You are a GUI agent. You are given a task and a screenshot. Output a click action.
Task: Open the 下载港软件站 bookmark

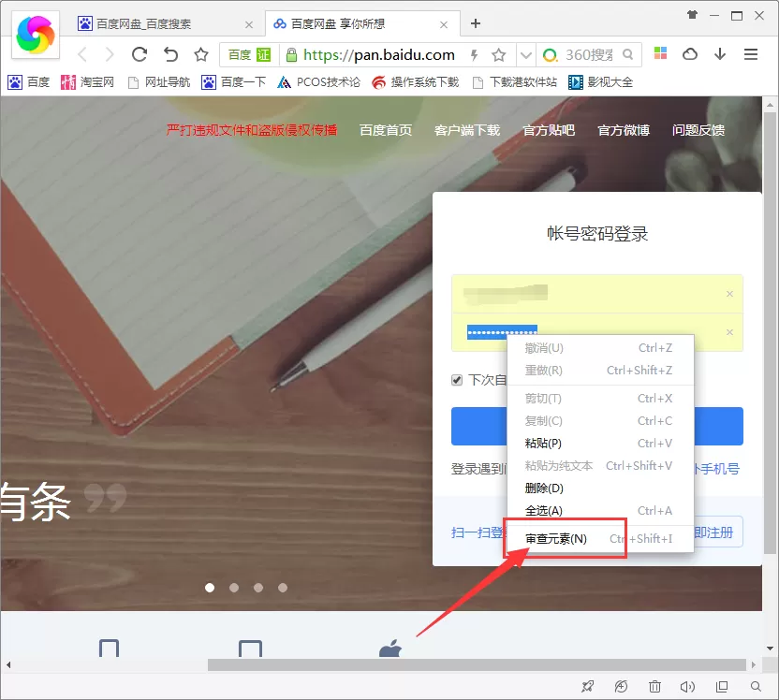point(515,82)
